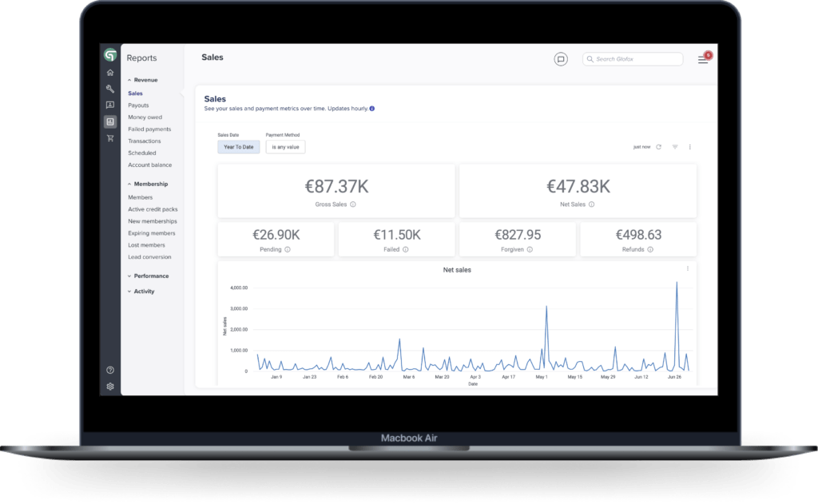The image size is (818, 504).
Task: Open the Year To Date sales date filter
Action: [238, 147]
